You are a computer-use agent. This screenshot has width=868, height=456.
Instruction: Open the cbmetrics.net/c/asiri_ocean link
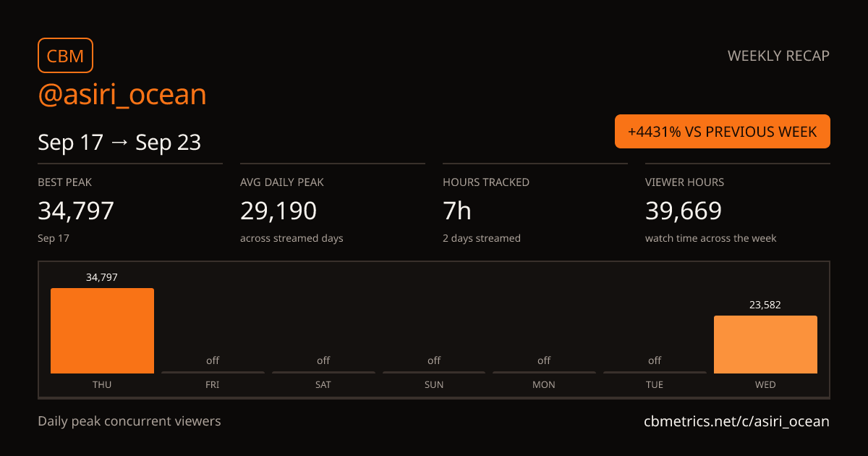click(736, 421)
